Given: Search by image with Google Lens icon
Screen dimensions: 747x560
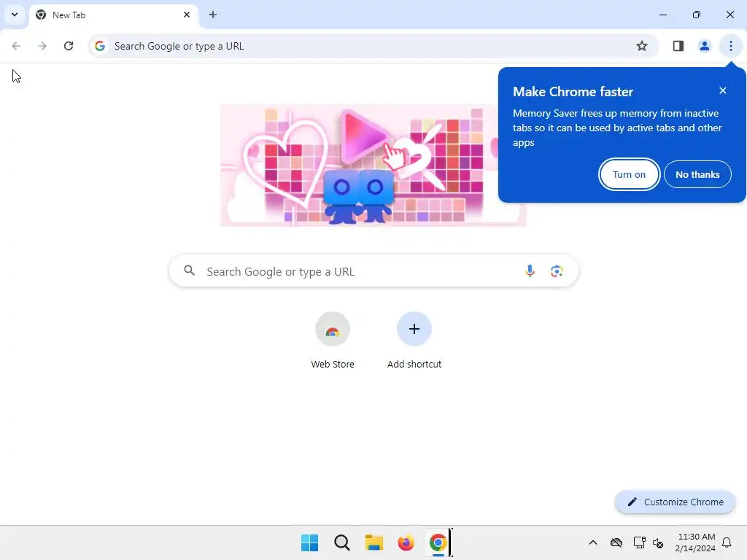Looking at the screenshot, I should (557, 271).
